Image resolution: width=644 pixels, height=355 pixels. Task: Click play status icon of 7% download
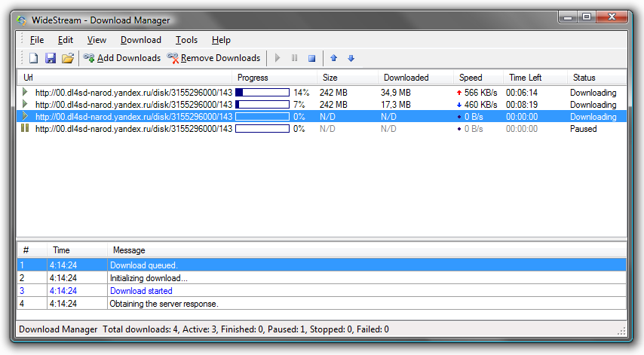coord(25,104)
